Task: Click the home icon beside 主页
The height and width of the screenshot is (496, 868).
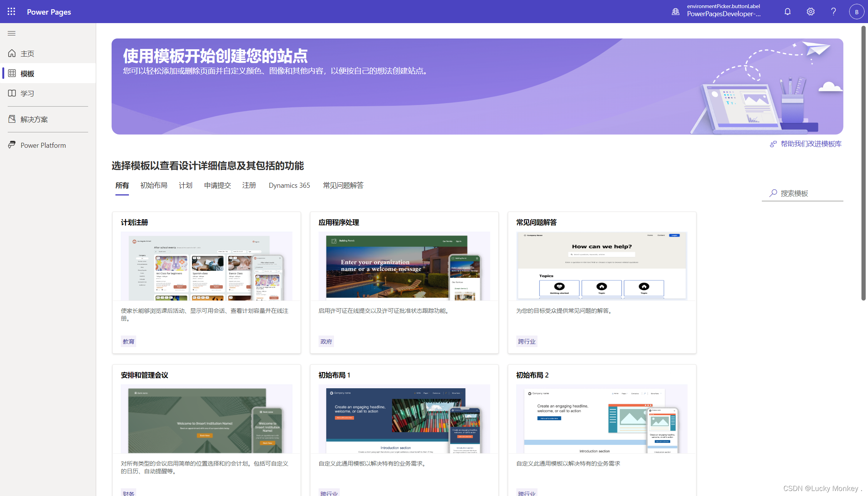Action: pos(12,53)
